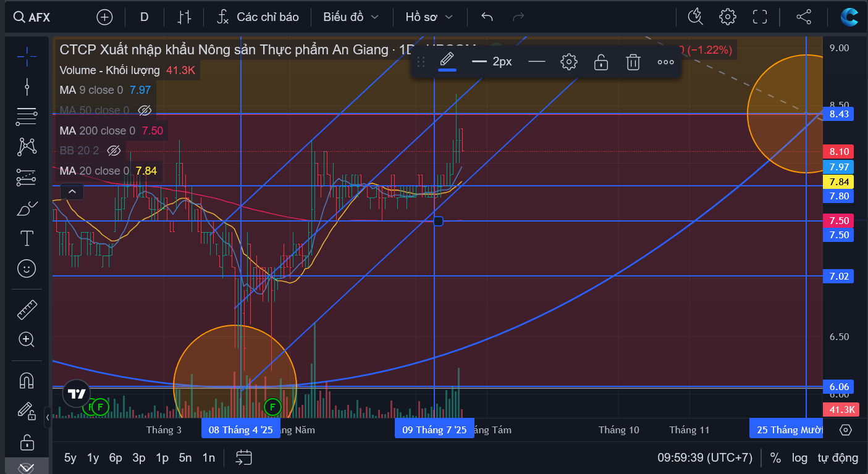Viewport: 868px width, 474px height.
Task: Select the 6p date range
Action: 116,457
